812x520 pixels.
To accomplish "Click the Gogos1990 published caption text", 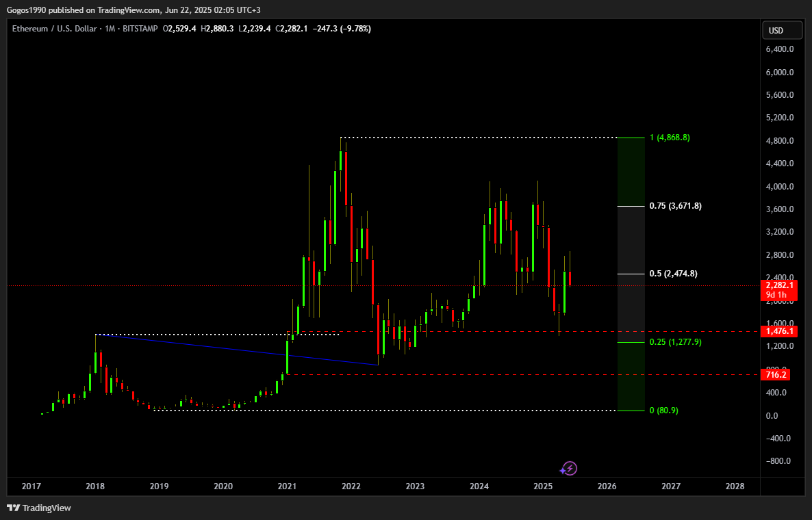I will coord(134,10).
